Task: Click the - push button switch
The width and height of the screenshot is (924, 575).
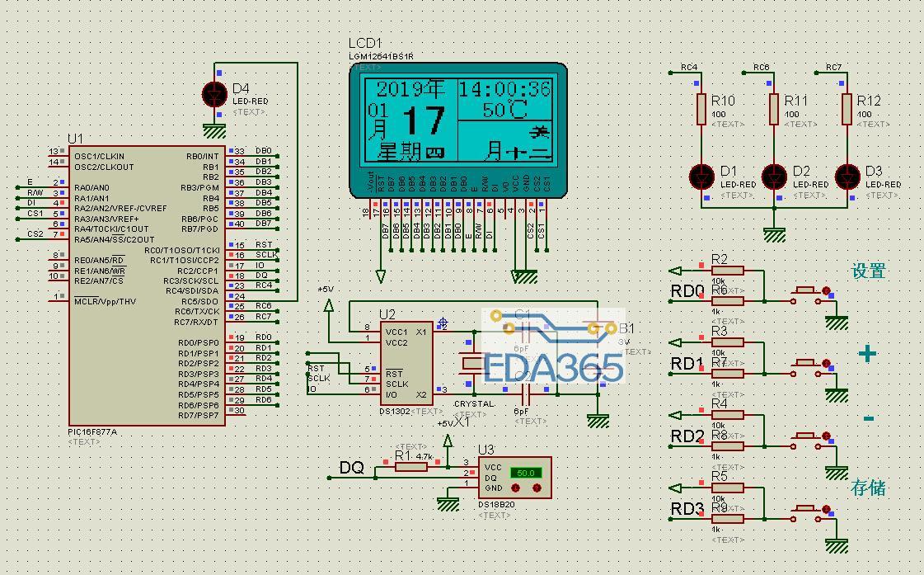Action: [x=805, y=440]
